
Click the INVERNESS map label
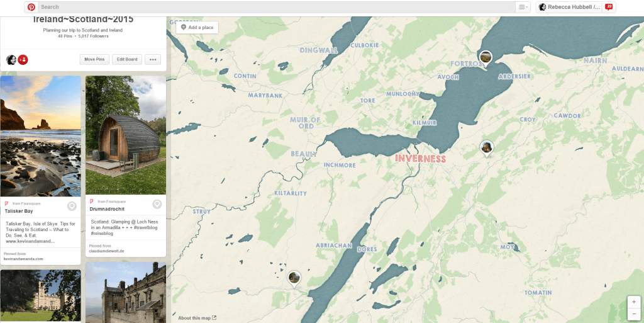coord(420,159)
